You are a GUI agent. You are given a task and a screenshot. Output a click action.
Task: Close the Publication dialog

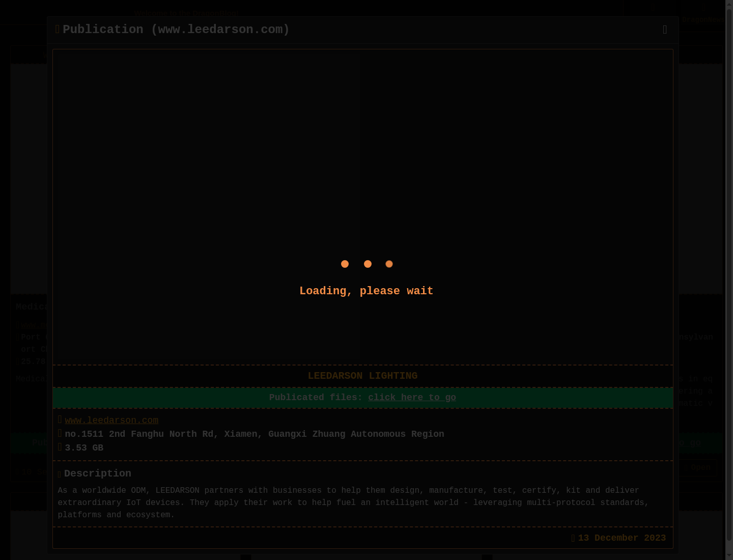click(x=665, y=30)
